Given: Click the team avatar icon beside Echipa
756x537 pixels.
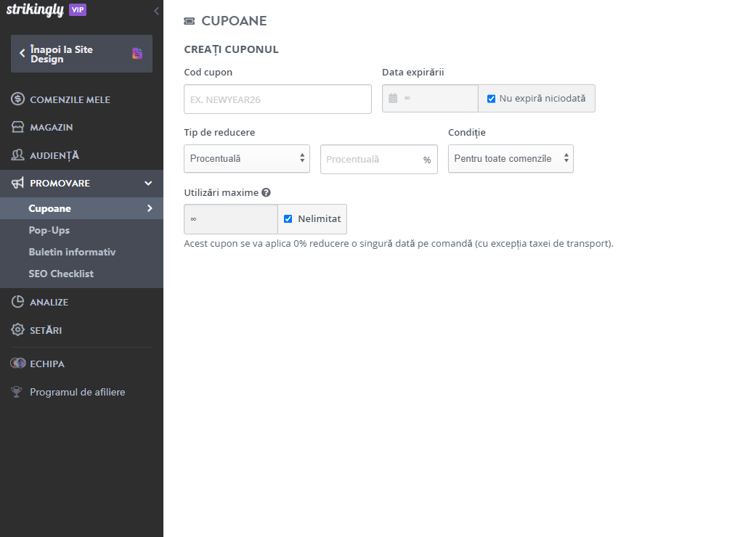Looking at the screenshot, I should (x=18, y=363).
